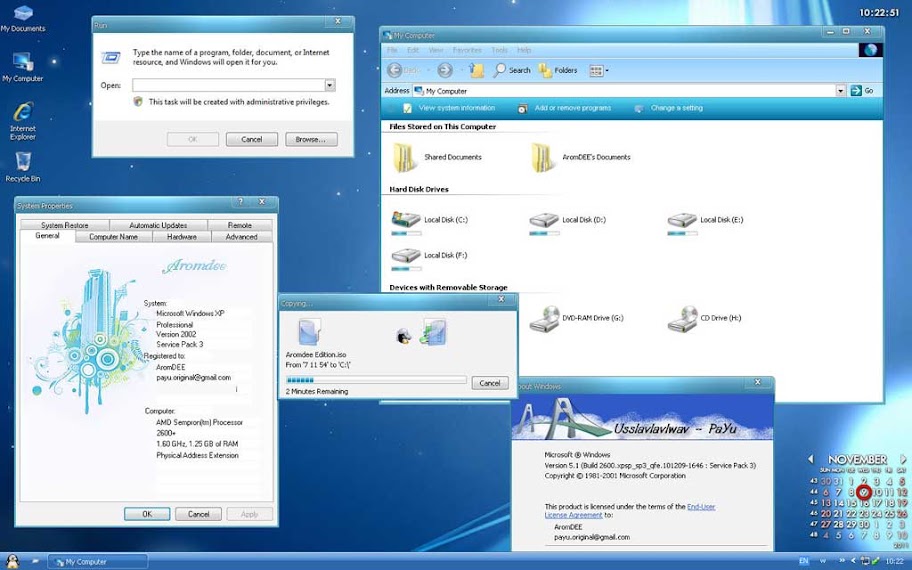
Task: Open the My Documents desktop icon
Action: coord(23,18)
